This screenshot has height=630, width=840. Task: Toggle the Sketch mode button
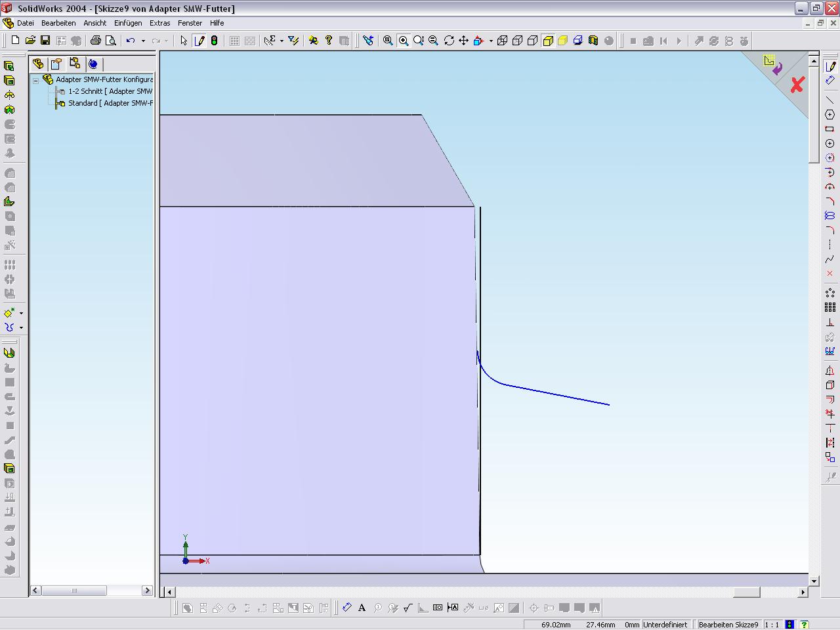point(199,41)
